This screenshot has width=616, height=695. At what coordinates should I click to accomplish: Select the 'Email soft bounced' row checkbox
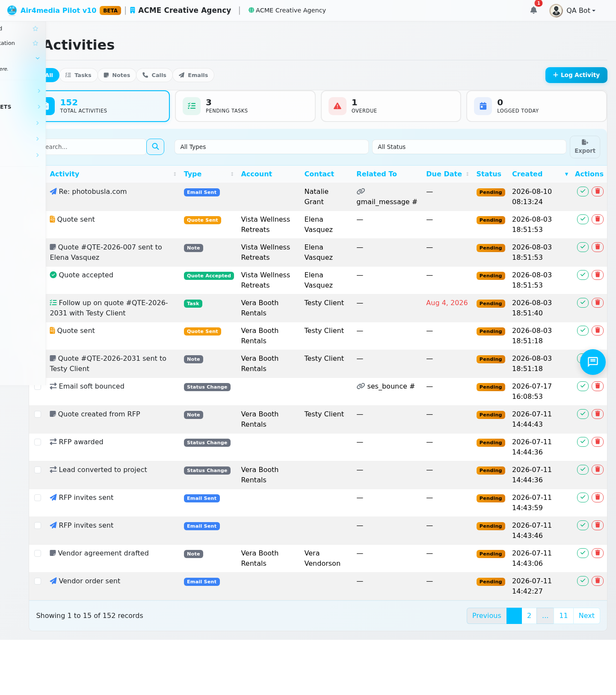point(38,386)
